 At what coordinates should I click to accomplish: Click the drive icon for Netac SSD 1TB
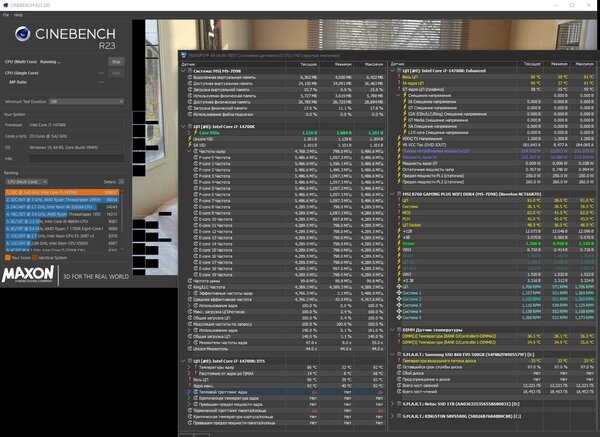pos(399,404)
